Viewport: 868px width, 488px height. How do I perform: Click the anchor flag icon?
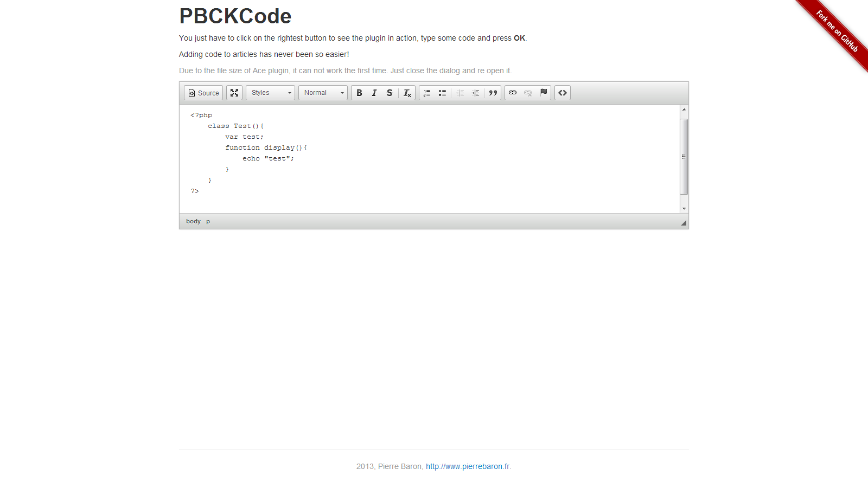coord(543,93)
